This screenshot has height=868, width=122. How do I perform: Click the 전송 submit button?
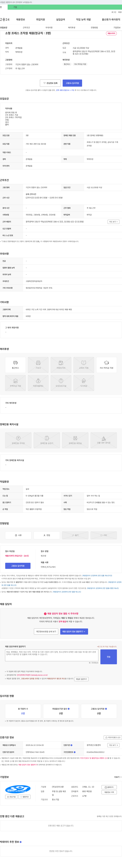pos(109,657)
